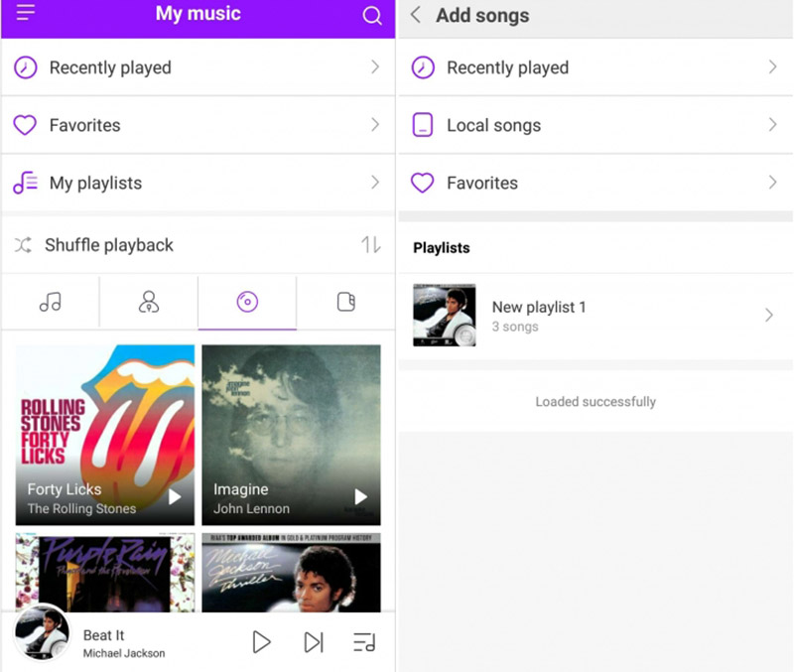The width and height of the screenshot is (794, 672).
Task: Click the heart icon in Add songs
Action: pos(423,183)
